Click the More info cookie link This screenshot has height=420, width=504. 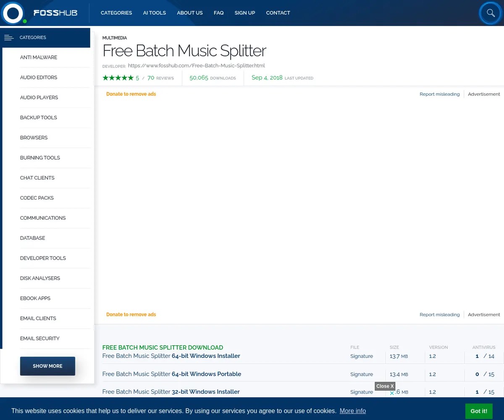tap(353, 411)
